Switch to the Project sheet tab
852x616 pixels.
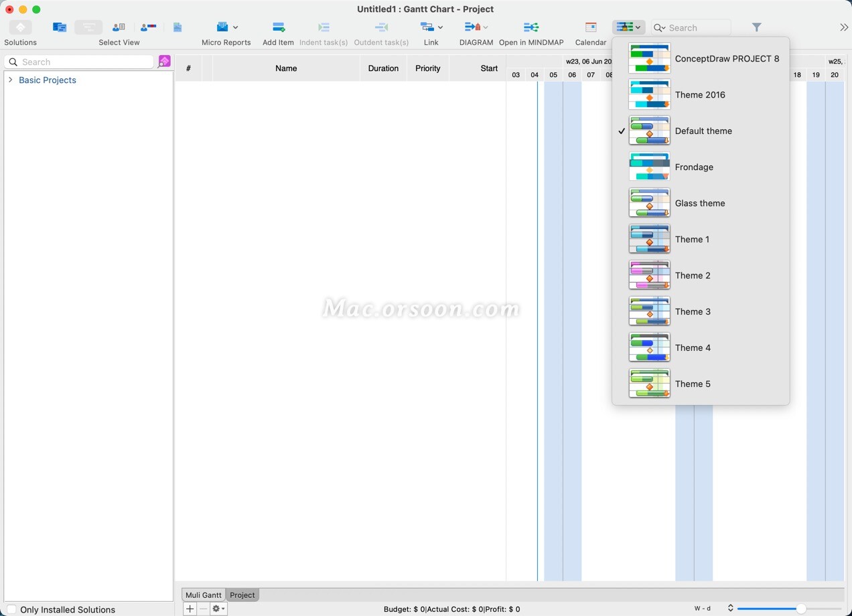(242, 595)
